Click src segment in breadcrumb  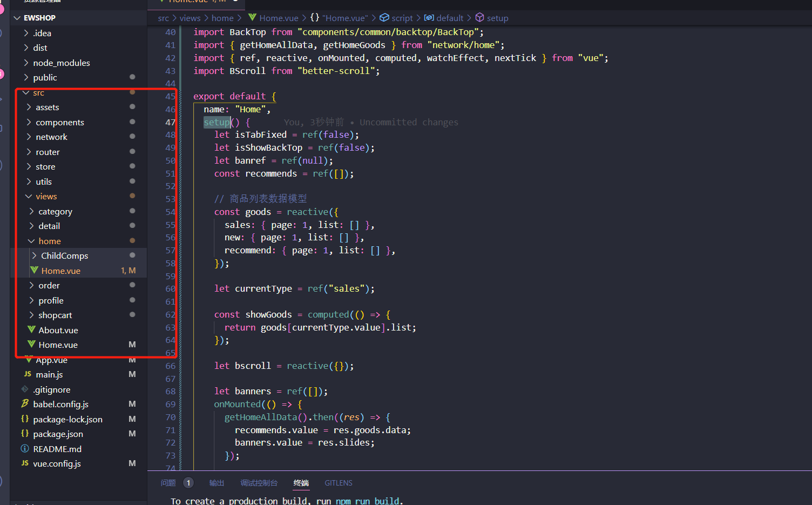click(164, 18)
